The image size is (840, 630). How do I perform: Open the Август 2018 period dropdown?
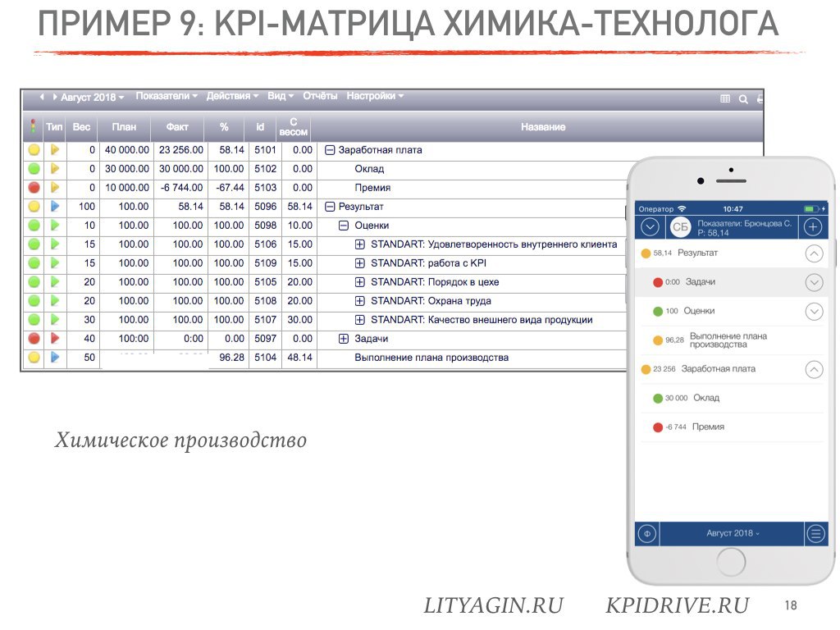[x=93, y=97]
